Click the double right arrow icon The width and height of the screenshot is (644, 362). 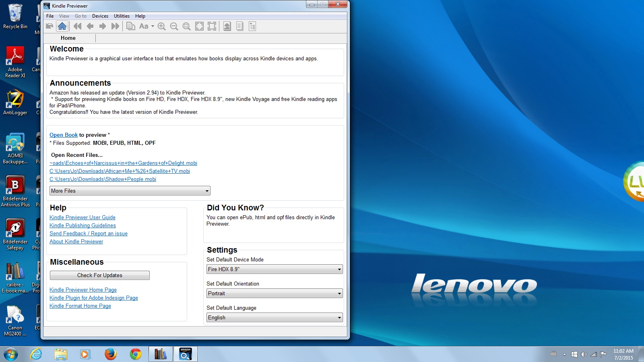[x=115, y=27]
